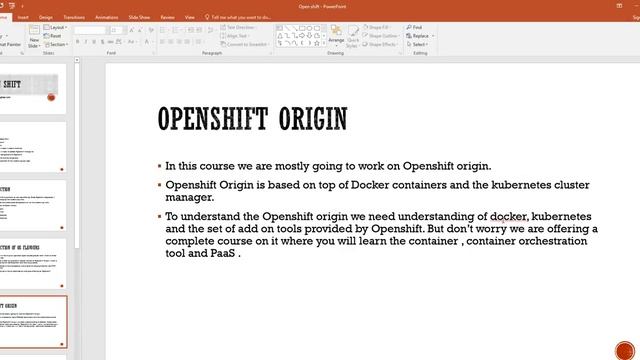
Task: Open the Add or Remove Columns menu
Action: point(199,42)
